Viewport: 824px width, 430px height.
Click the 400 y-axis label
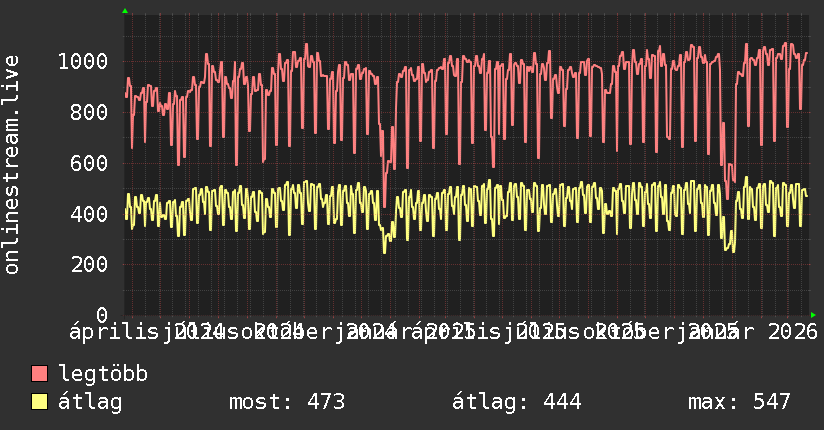[89, 214]
